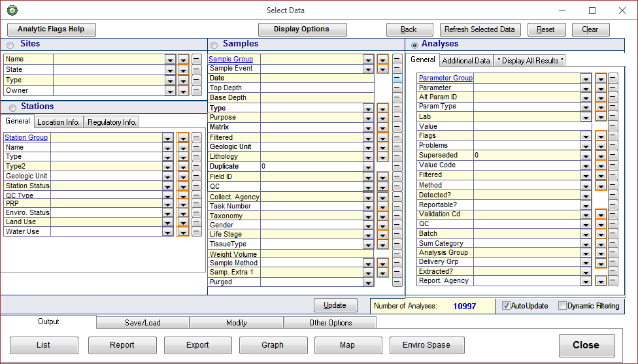This screenshot has height=364, width=638.
Task: Open multi-select list for Report. Agency
Action: pyautogui.click(x=601, y=281)
